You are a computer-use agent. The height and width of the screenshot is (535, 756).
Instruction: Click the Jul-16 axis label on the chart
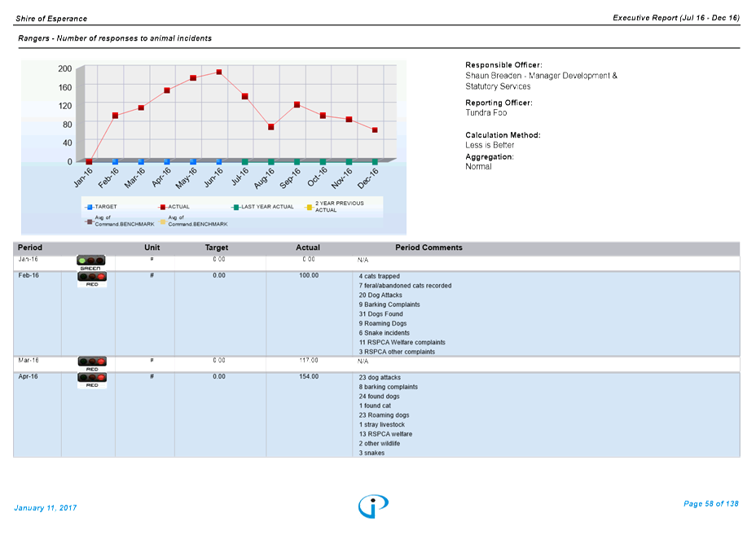(x=240, y=176)
